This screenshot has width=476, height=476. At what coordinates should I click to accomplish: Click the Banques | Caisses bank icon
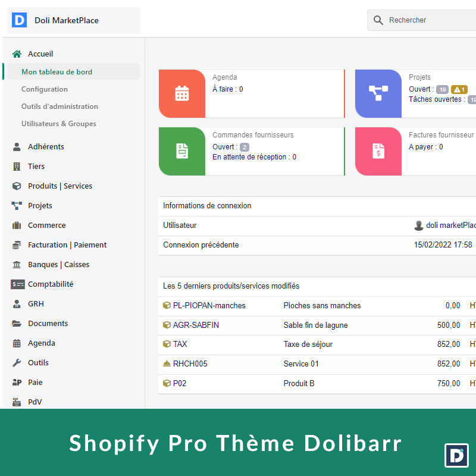pyautogui.click(x=17, y=265)
